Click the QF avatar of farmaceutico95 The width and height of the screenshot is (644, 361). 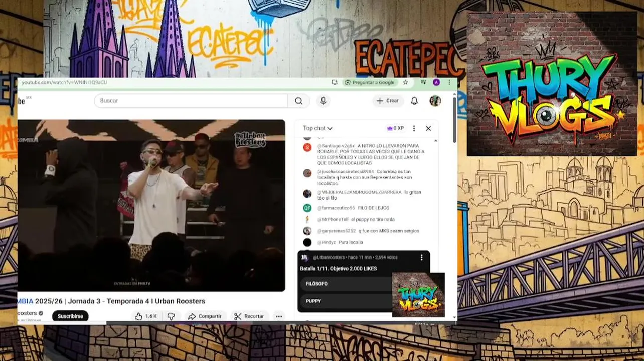[307, 208]
